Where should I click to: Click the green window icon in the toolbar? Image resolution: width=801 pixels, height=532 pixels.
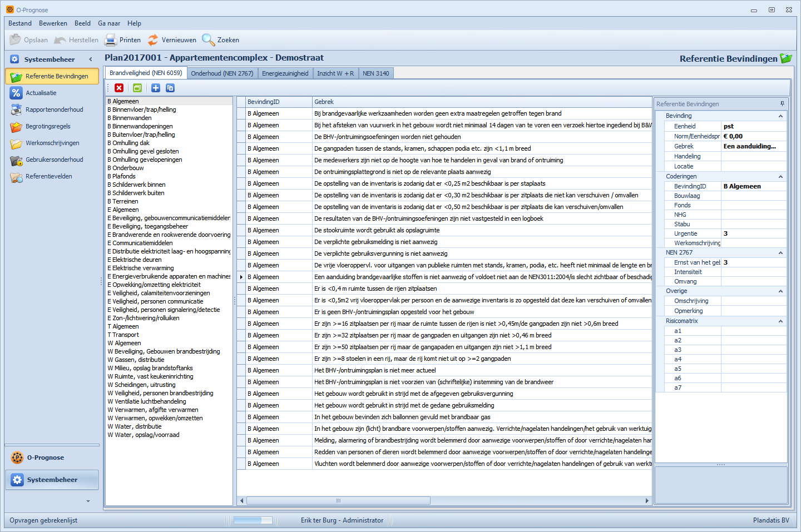pyautogui.click(x=137, y=88)
